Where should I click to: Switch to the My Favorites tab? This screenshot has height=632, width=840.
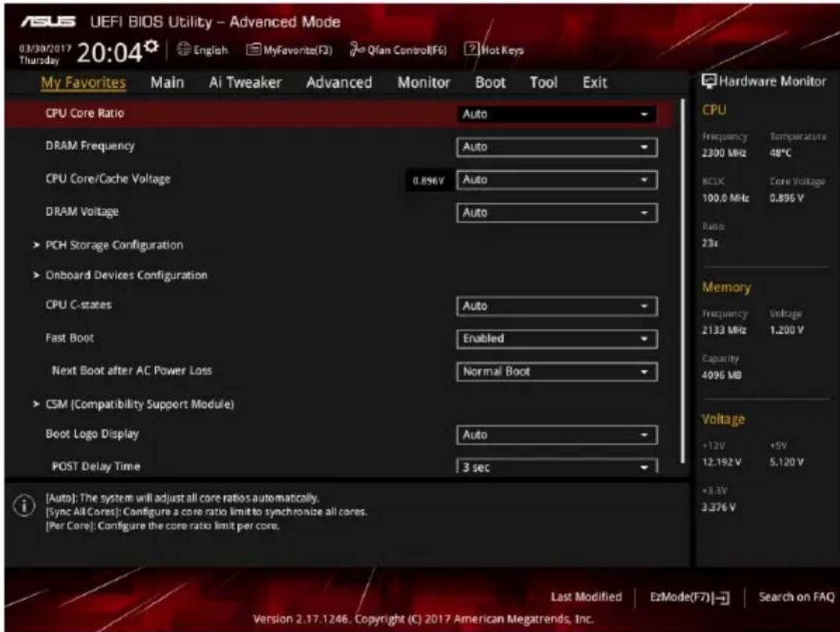pos(83,83)
